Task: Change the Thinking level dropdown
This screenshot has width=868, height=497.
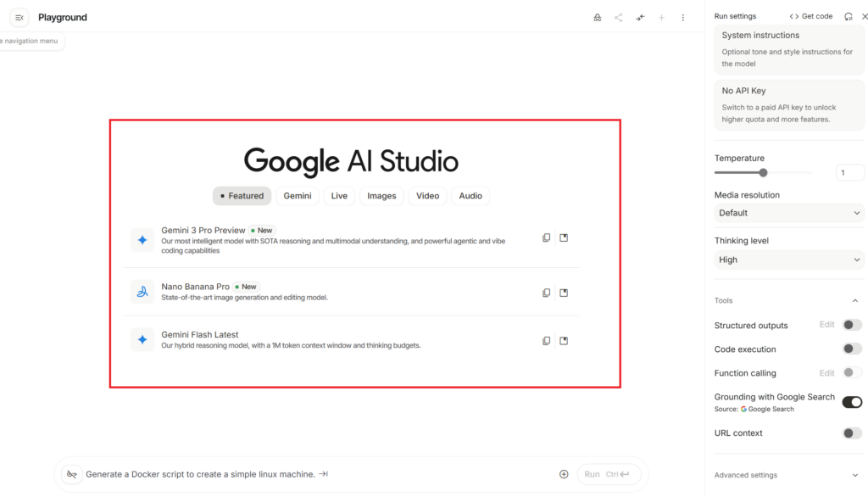Action: [x=788, y=260]
